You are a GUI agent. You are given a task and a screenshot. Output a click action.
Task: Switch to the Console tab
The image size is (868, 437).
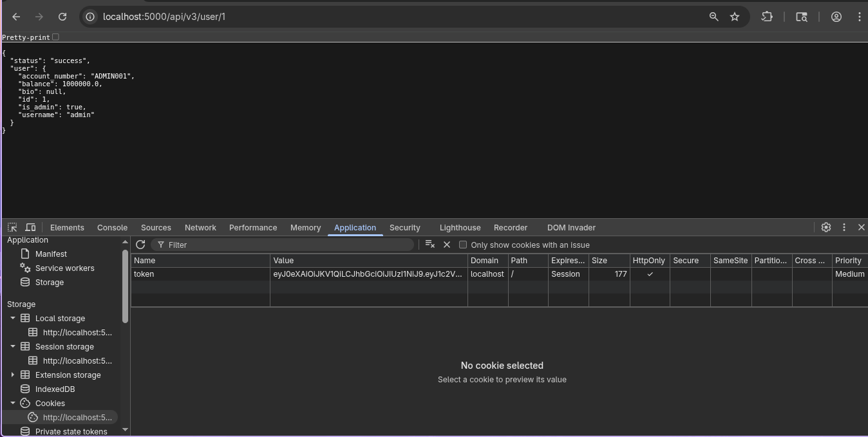[x=112, y=228]
